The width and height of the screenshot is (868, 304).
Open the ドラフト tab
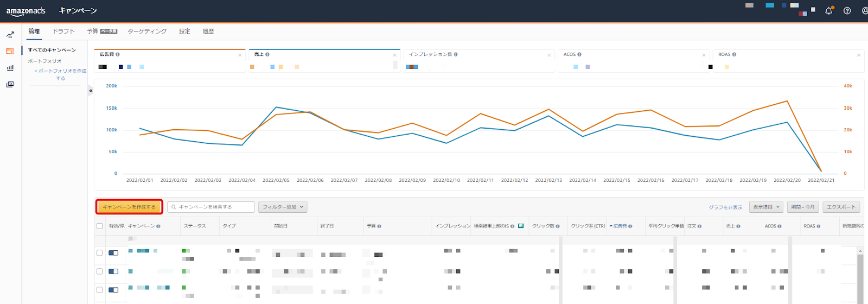tap(63, 31)
